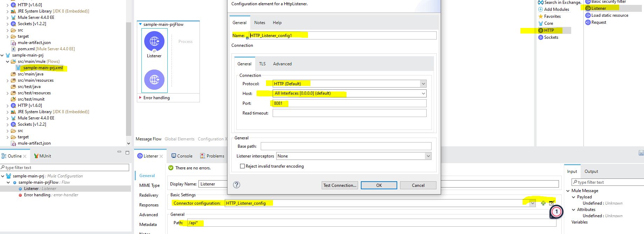Click the Outline filter text box
This screenshot has height=234, width=644.
click(65, 168)
